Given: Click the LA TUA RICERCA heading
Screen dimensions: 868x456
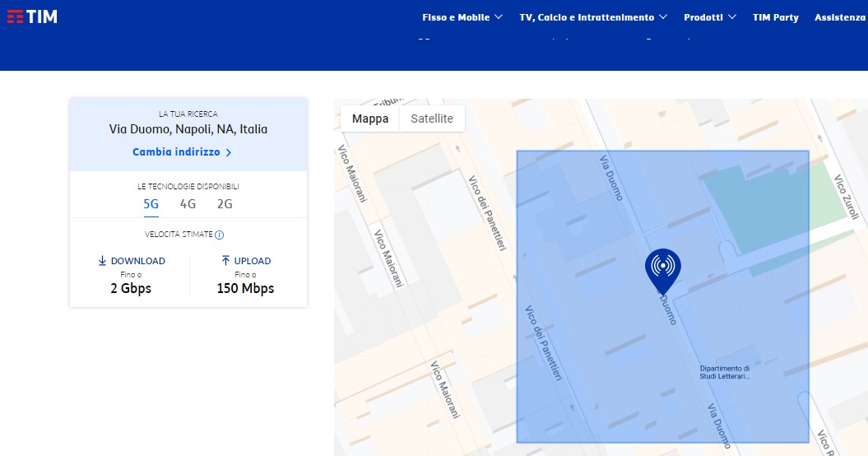Looking at the screenshot, I should pos(188,114).
